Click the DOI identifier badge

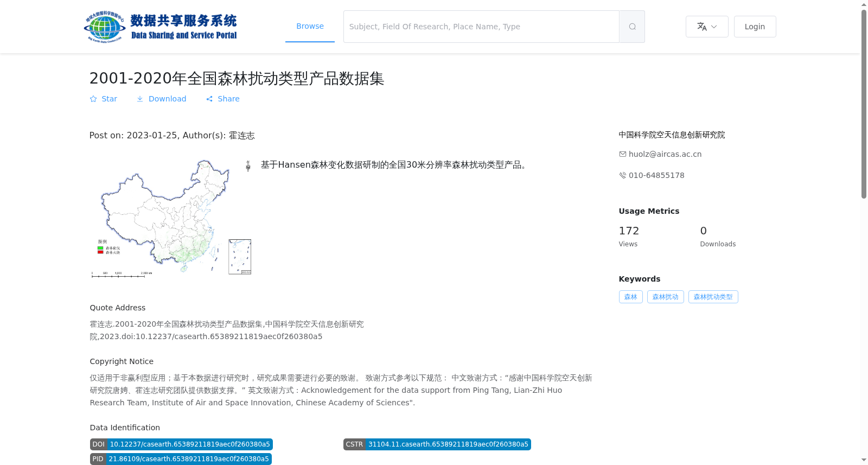181,444
